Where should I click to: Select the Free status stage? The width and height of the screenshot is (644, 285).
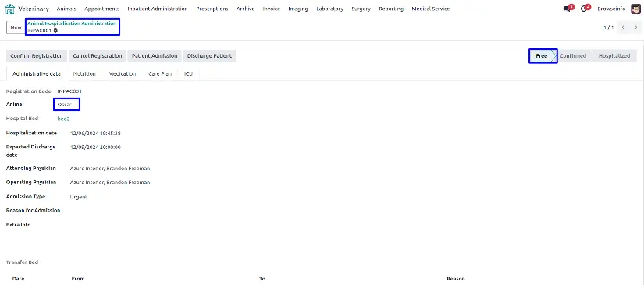coord(543,56)
